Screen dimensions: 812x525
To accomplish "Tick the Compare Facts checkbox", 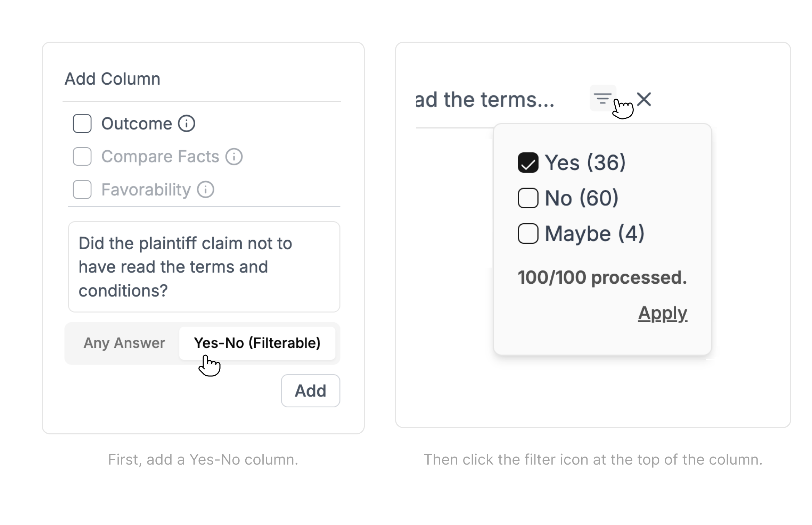I will (82, 156).
